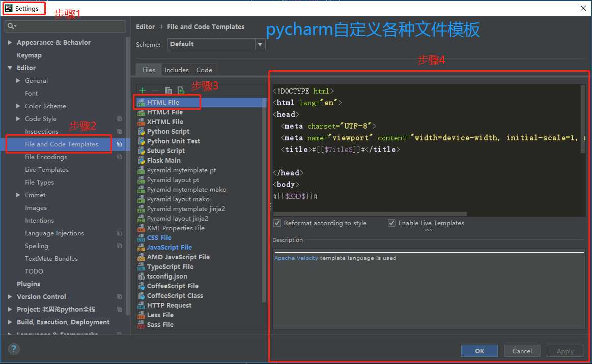Click in the settings search field
Viewport: 592px width, 364px height.
point(65,26)
